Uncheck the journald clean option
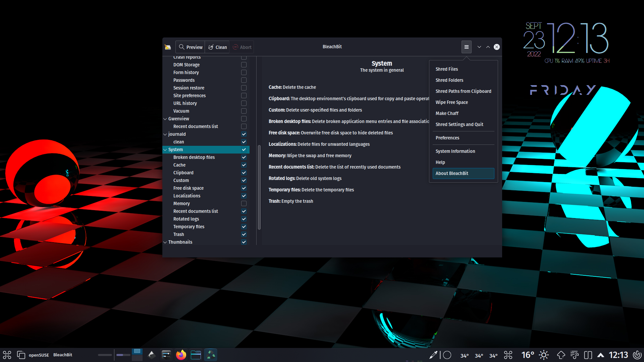The image size is (644, 362). (x=244, y=142)
